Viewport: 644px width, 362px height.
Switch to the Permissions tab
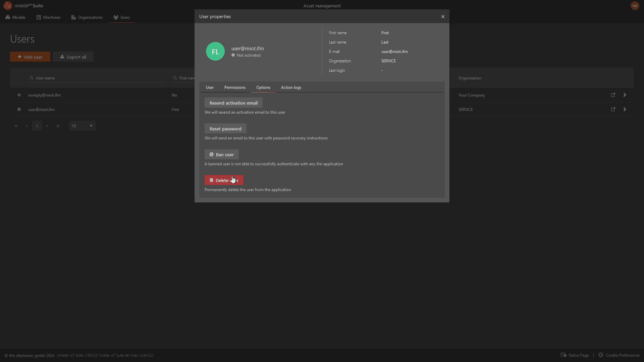[x=235, y=87]
